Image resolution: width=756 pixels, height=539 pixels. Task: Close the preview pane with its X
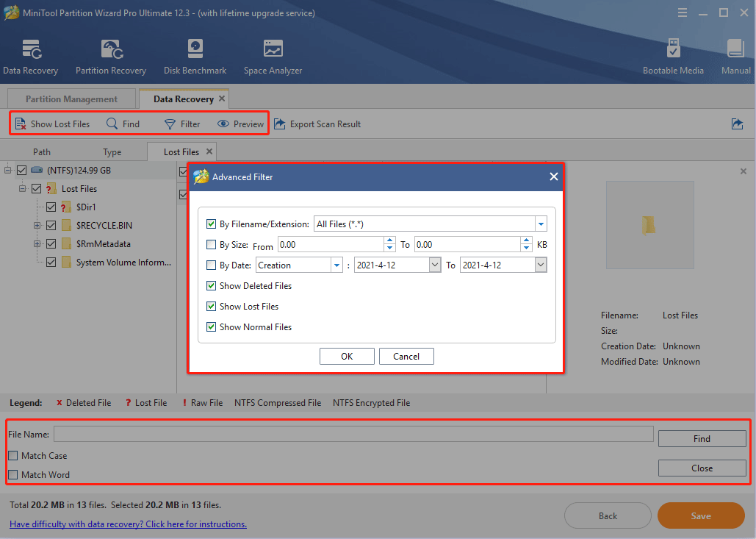[744, 171]
